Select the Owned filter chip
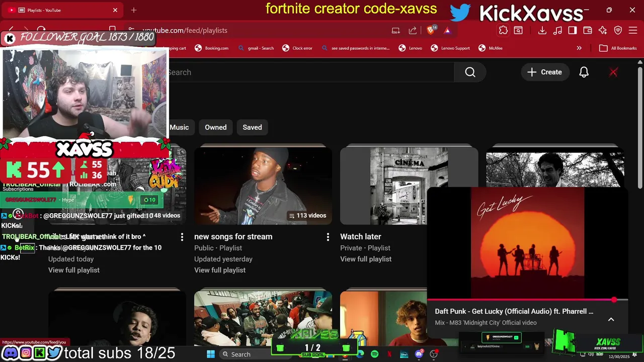The width and height of the screenshot is (644, 362). coord(215,127)
